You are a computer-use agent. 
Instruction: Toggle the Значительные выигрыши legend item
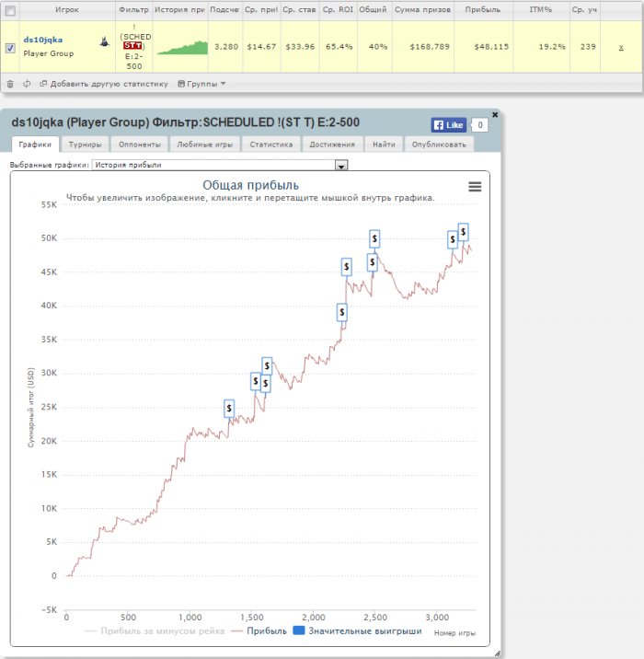pos(357,630)
